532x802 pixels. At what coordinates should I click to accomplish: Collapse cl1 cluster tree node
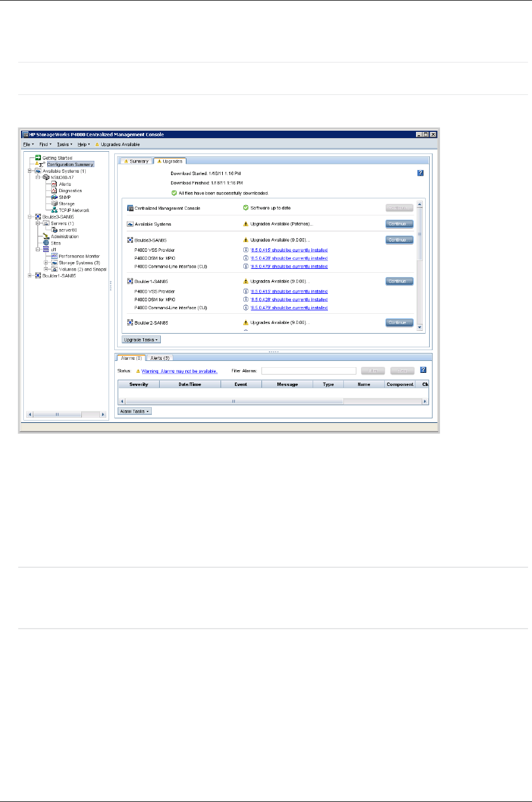[x=38, y=250]
